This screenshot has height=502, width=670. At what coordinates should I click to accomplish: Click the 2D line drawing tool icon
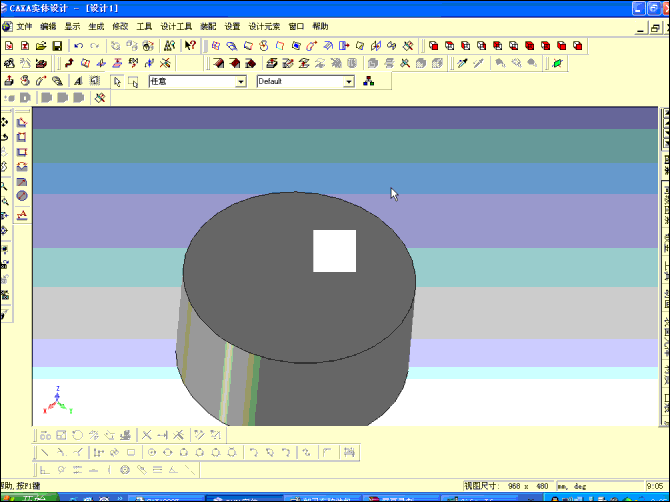45,452
